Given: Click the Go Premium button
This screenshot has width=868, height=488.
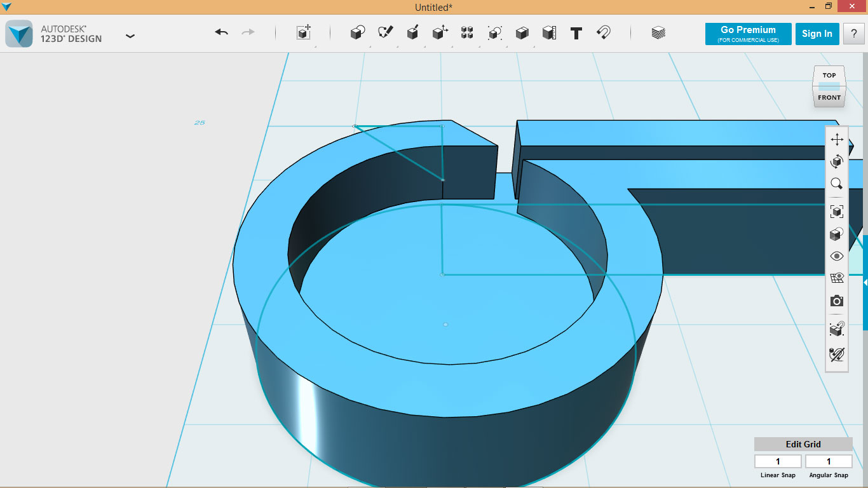Looking at the screenshot, I should [x=748, y=34].
